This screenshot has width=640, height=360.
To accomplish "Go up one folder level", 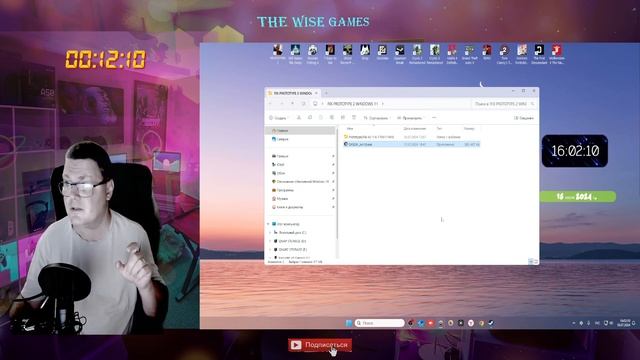I will 292,104.
